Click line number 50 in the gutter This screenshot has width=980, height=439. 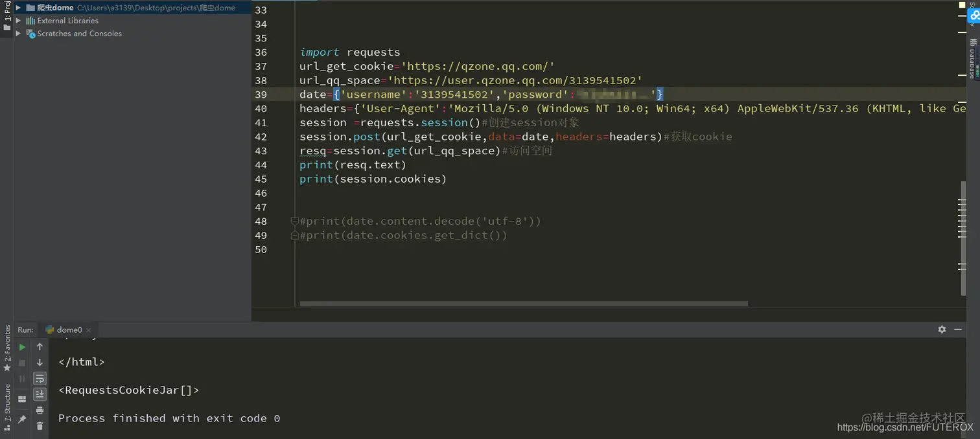pyautogui.click(x=261, y=250)
